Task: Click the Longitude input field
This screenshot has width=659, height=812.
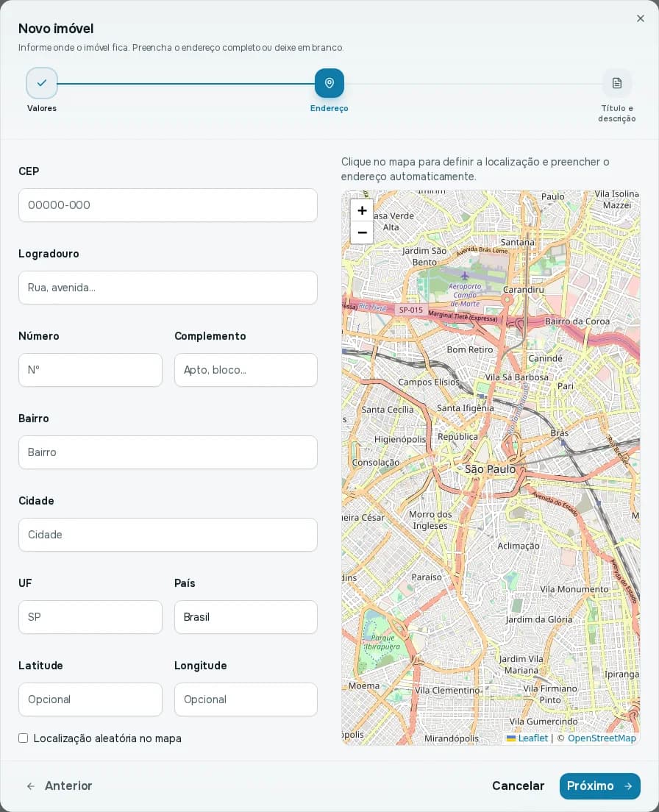Action: click(x=246, y=699)
